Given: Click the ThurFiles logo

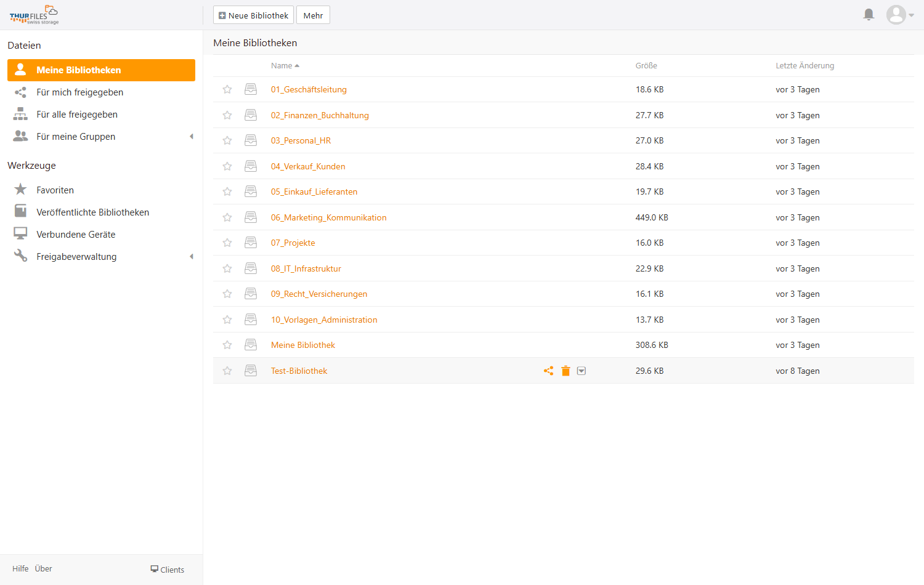Looking at the screenshot, I should [34, 15].
